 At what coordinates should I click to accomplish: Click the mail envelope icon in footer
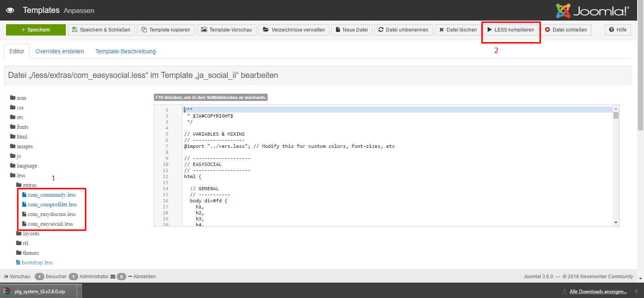tap(113, 277)
